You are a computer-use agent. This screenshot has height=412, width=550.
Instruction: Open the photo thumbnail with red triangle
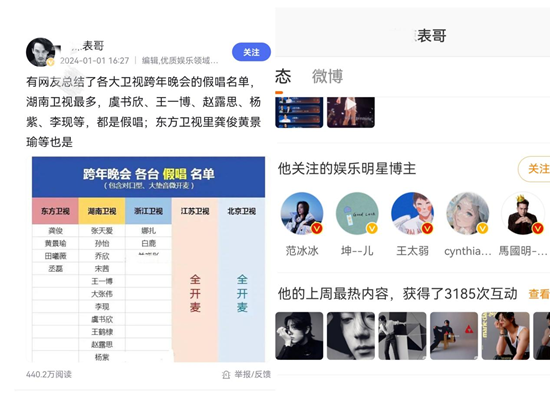point(454,336)
